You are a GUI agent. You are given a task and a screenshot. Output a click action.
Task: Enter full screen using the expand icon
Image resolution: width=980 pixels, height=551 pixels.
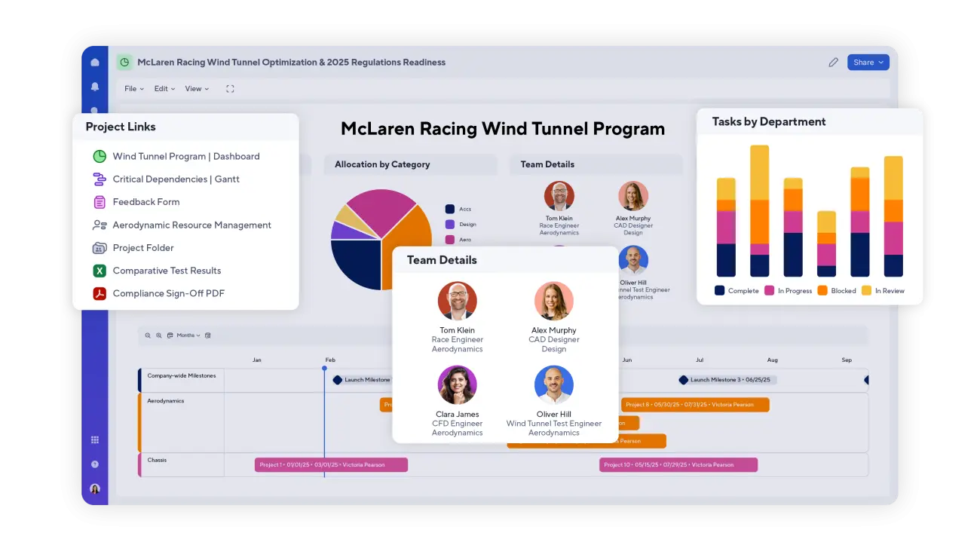tap(230, 89)
